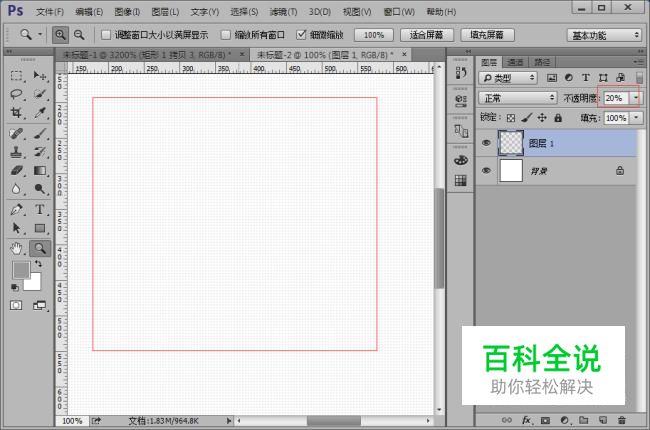The width and height of the screenshot is (650, 430).
Task: Select the Rectangular Marquee tool
Action: tap(16, 75)
